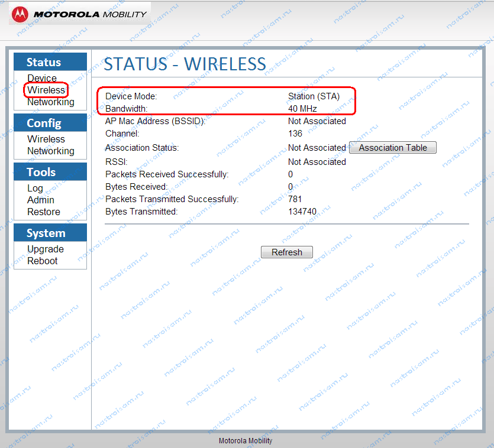This screenshot has width=494, height=448.
Task: Open Wireless under the Config section
Action: pyautogui.click(x=46, y=139)
